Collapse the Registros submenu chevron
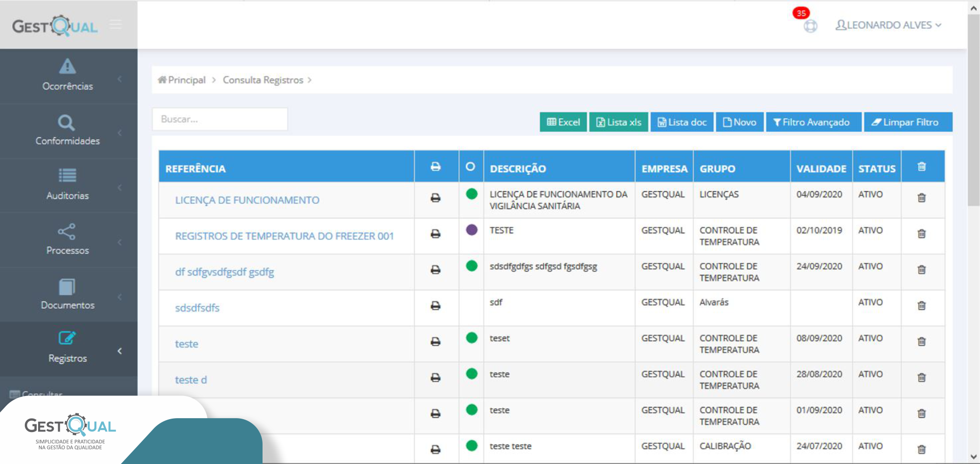This screenshot has width=980, height=464. point(120,351)
